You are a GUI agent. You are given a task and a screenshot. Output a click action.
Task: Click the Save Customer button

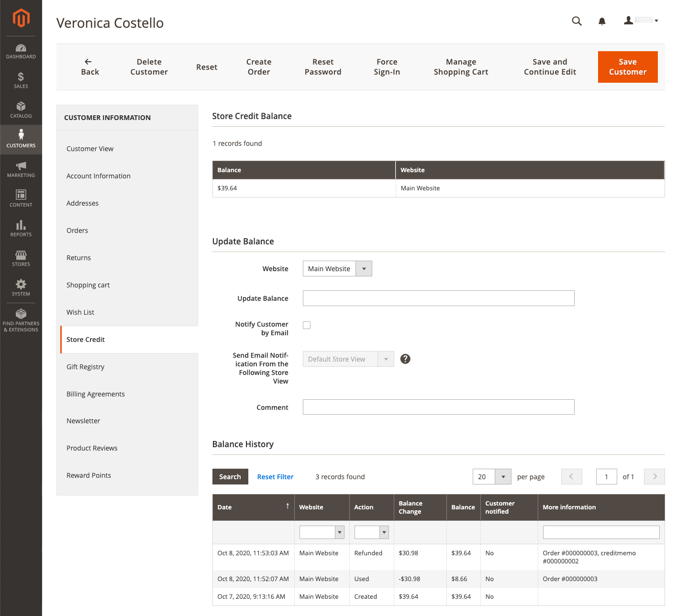[x=627, y=67]
